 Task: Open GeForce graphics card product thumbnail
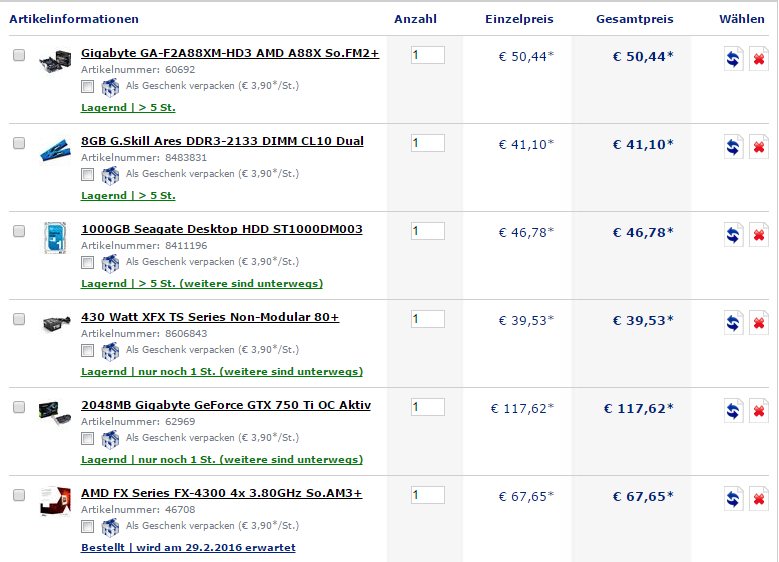pyautogui.click(x=55, y=413)
